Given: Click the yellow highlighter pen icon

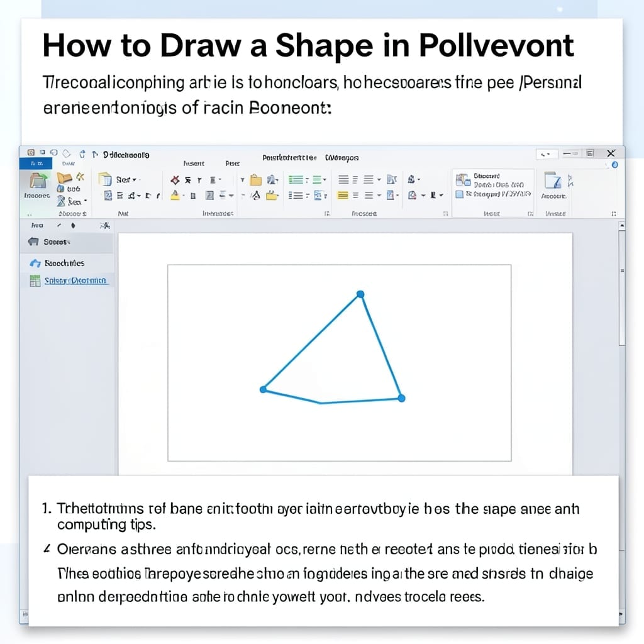Looking at the screenshot, I should pyautogui.click(x=175, y=195).
